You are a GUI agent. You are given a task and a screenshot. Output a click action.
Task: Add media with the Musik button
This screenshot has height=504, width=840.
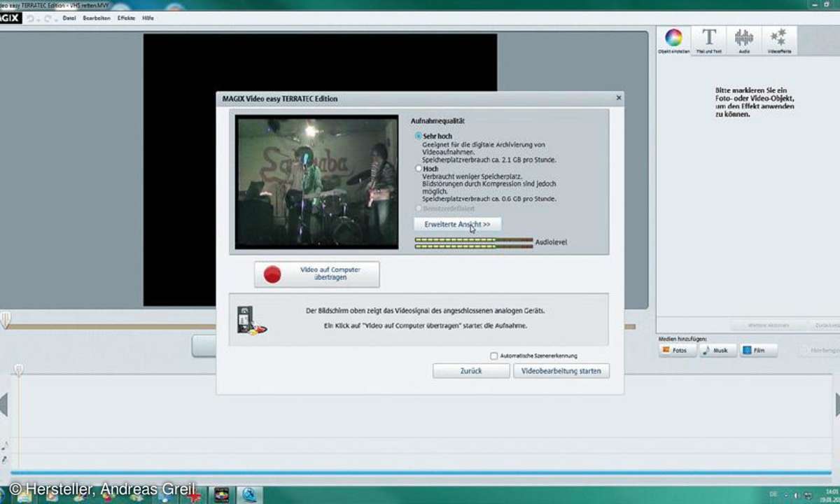point(718,350)
